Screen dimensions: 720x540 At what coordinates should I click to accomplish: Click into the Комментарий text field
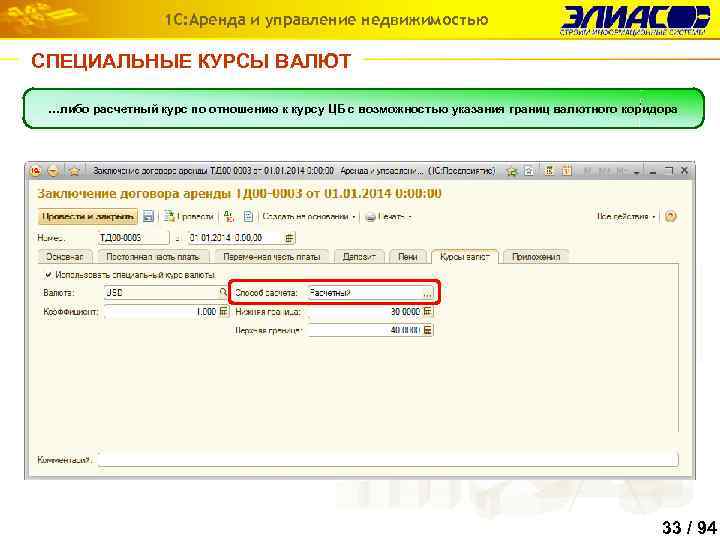click(x=388, y=459)
